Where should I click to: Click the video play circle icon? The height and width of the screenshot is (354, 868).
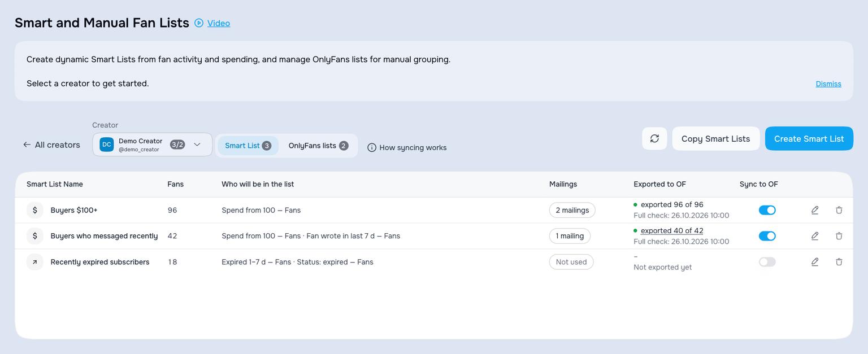(199, 23)
